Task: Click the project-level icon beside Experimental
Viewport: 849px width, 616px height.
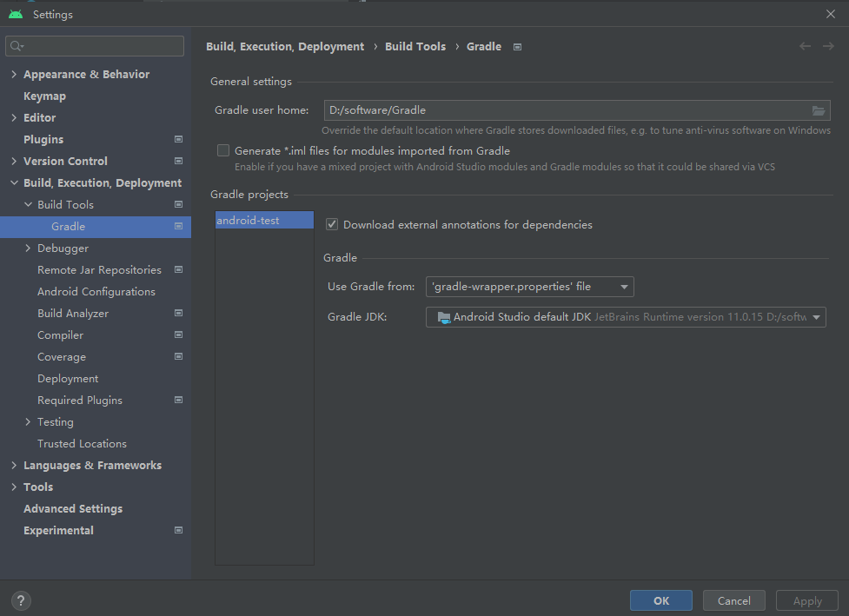Action: click(178, 530)
